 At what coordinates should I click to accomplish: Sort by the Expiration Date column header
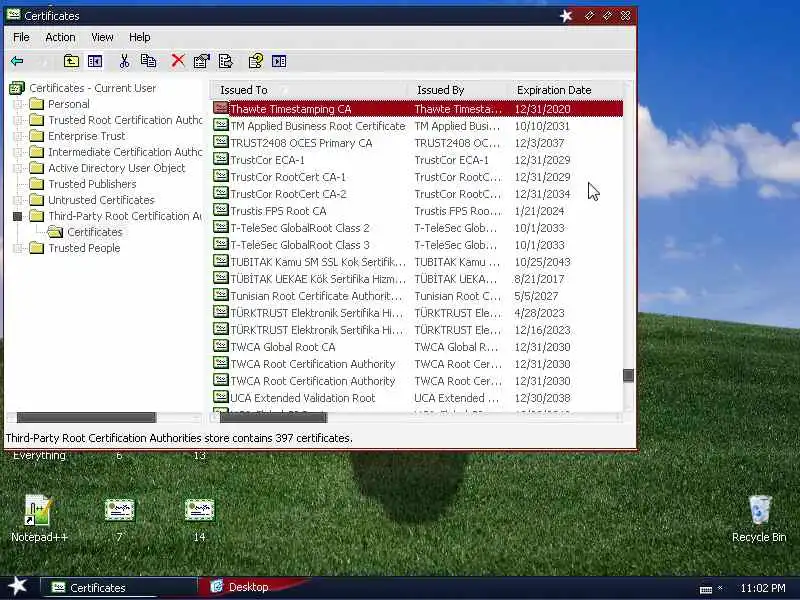(x=565, y=90)
